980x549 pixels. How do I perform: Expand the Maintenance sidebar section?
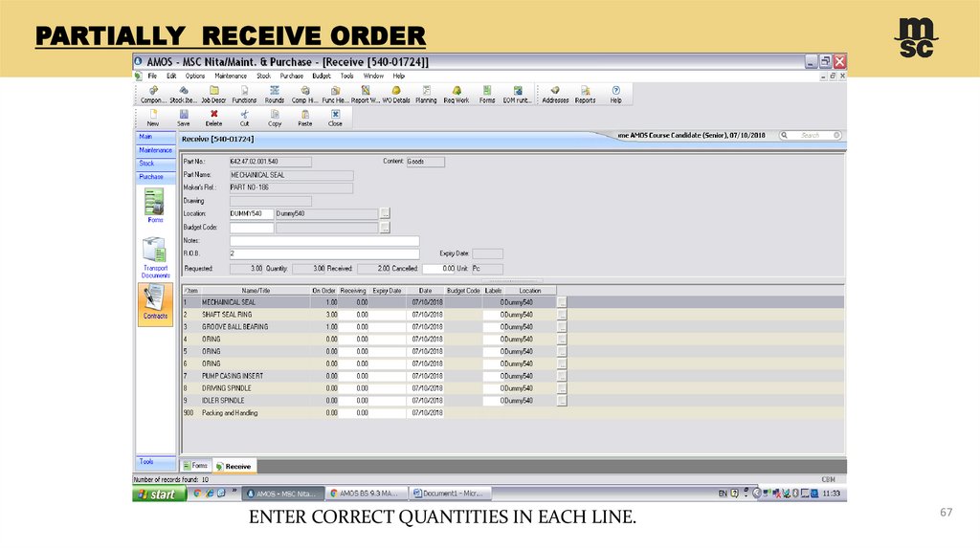pyautogui.click(x=156, y=150)
